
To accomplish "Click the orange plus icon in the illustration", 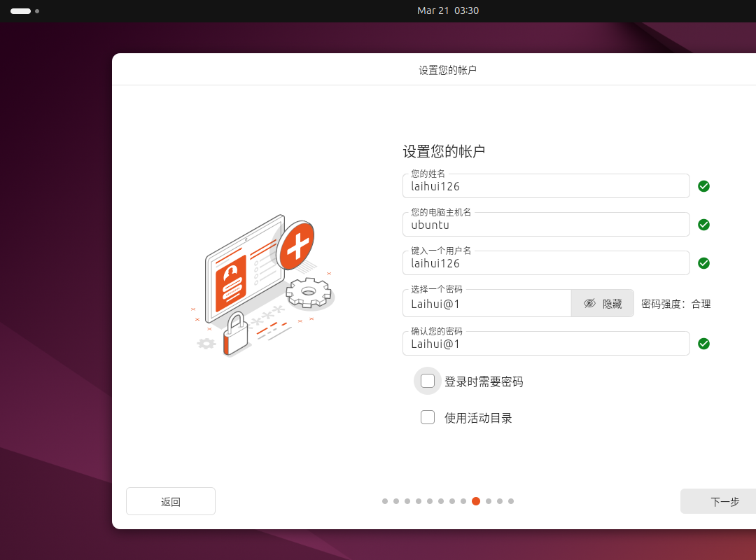I will 296,245.
